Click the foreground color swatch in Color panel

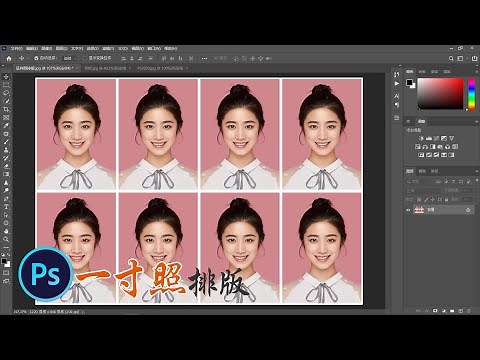pyautogui.click(x=409, y=82)
